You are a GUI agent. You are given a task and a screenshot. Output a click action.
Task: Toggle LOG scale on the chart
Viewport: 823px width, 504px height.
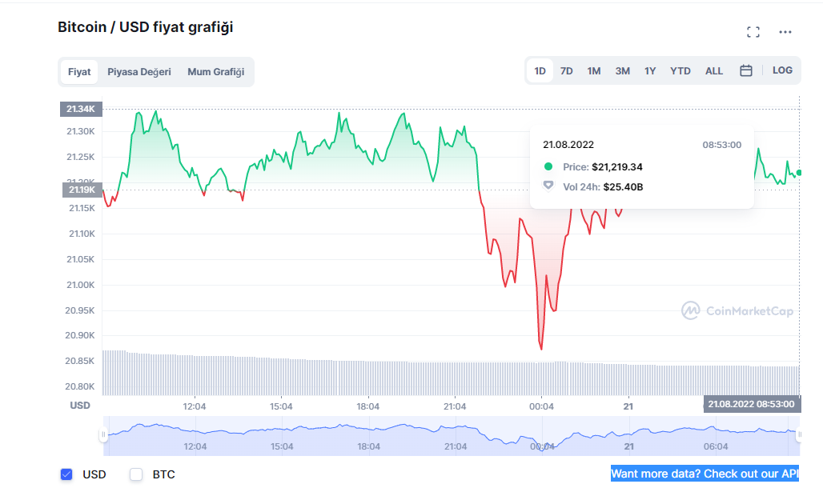pyautogui.click(x=782, y=70)
